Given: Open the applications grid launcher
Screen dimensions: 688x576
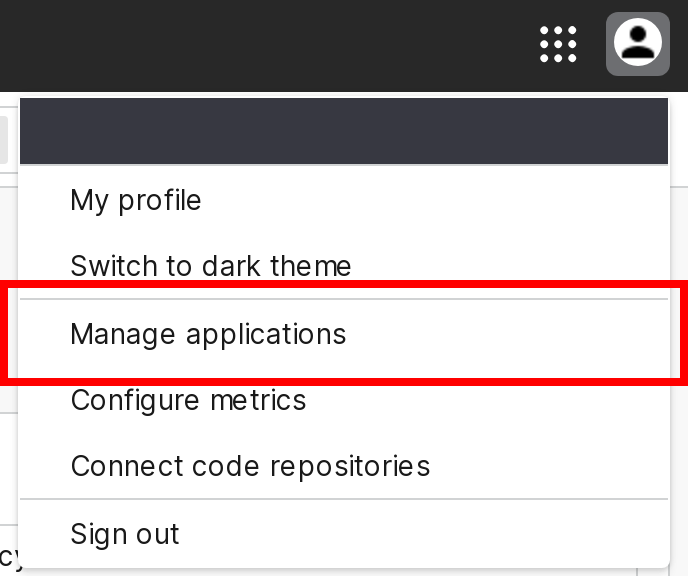Looking at the screenshot, I should click(558, 44).
